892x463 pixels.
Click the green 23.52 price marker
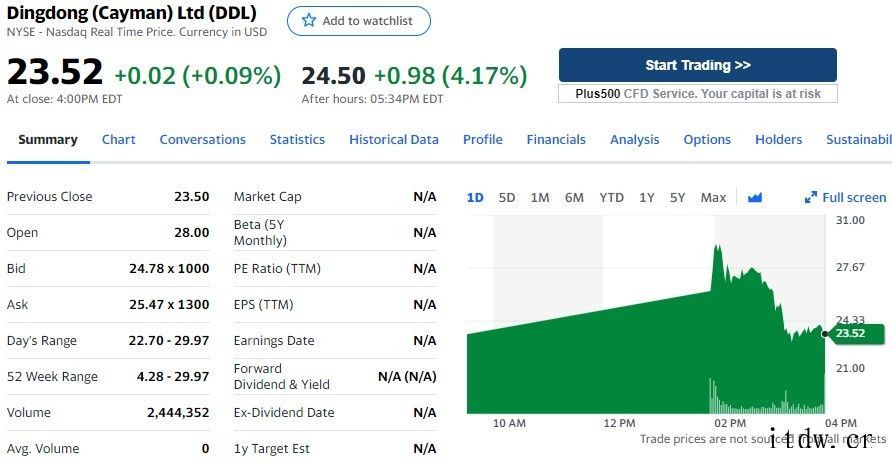coord(848,333)
